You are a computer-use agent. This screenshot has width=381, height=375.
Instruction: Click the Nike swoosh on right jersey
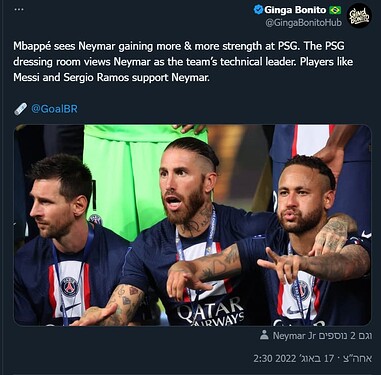click(295, 312)
